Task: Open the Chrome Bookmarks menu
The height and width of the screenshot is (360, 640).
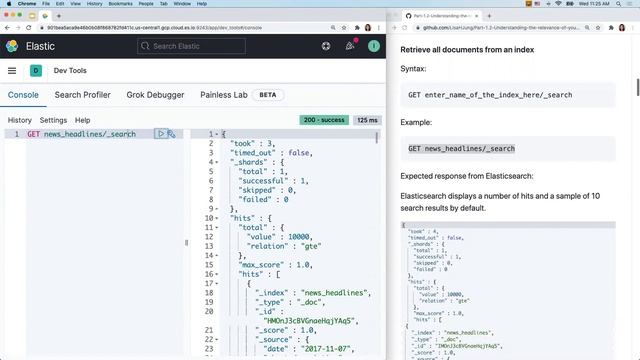Action: 120,4
